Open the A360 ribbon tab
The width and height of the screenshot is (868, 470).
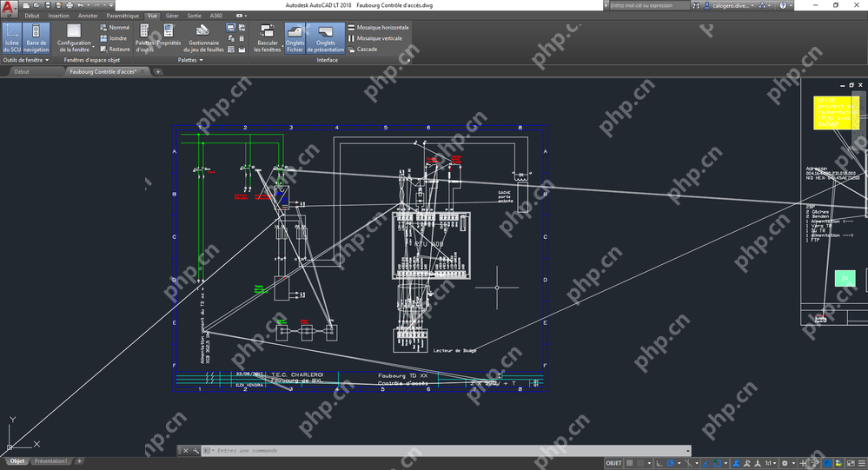(215, 16)
